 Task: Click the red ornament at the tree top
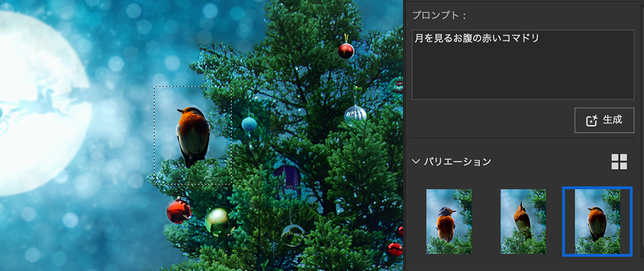(x=346, y=51)
